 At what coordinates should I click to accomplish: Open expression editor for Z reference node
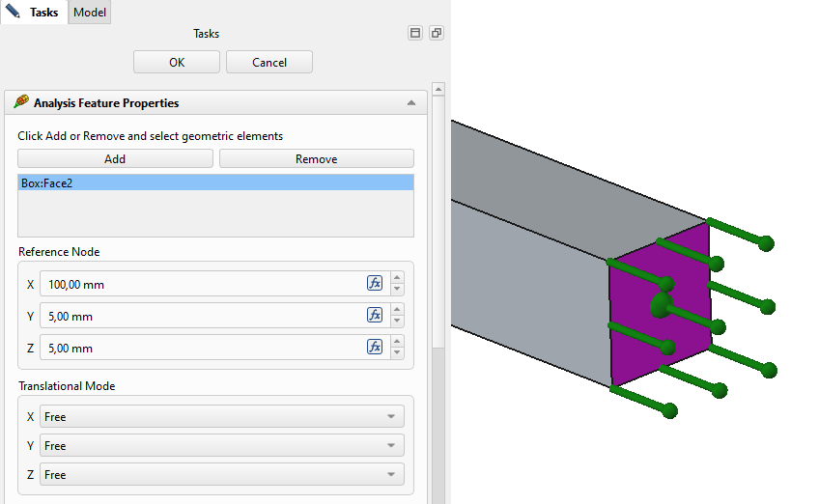375,348
